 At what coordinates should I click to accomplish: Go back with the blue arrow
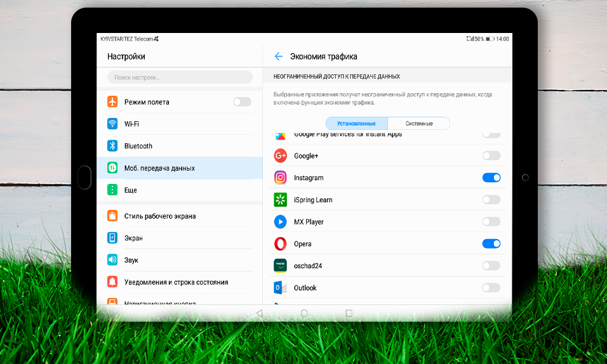(278, 56)
